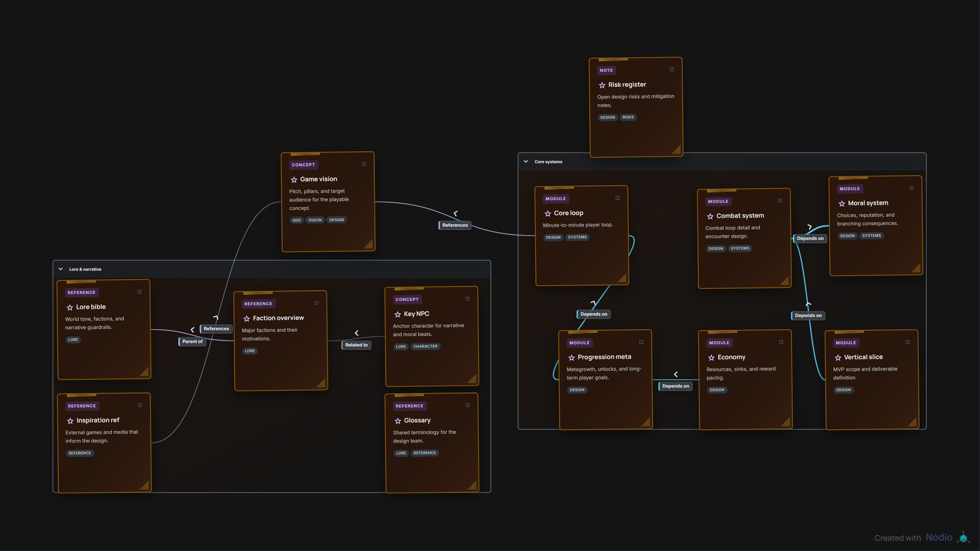Collapse the Core systems group
Viewport: 980px width, 551px height.
tap(526, 161)
